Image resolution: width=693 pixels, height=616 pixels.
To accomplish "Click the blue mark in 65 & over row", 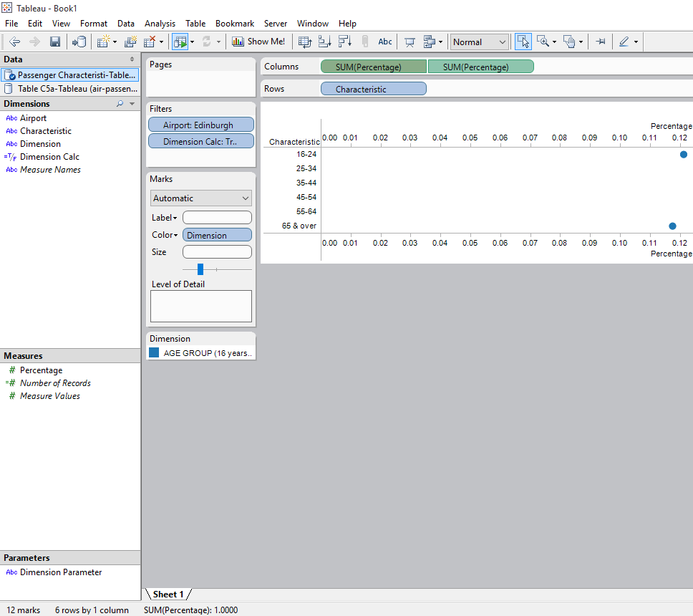I will tap(672, 226).
